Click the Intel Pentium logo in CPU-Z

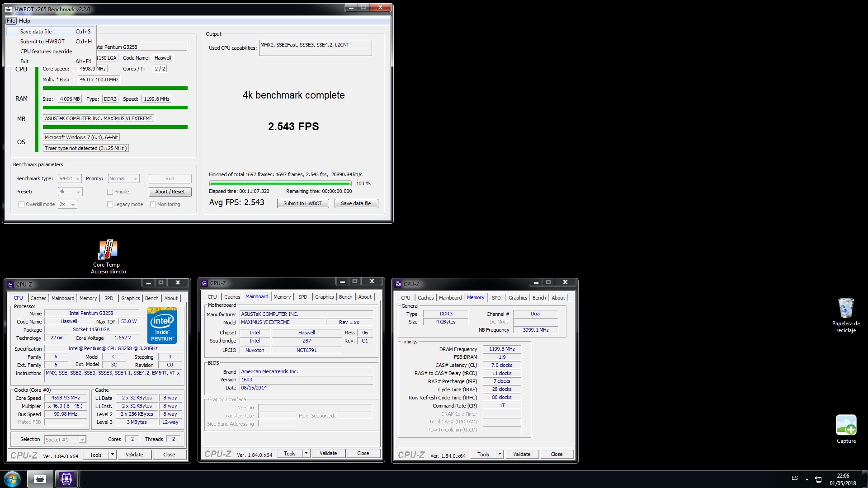coord(162,325)
